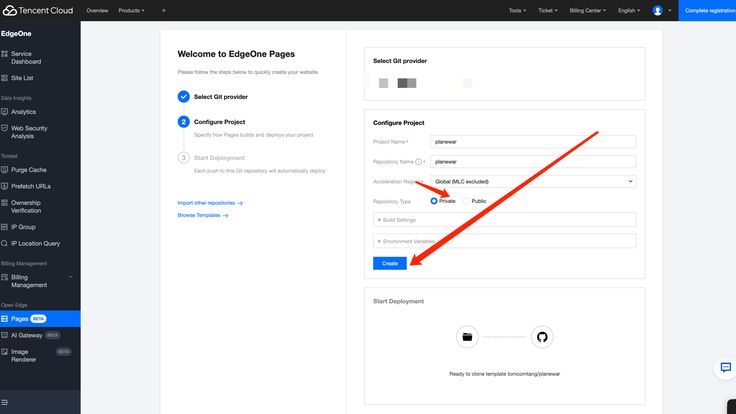
Task: Open the Ticket dropdown menu
Action: 548,10
